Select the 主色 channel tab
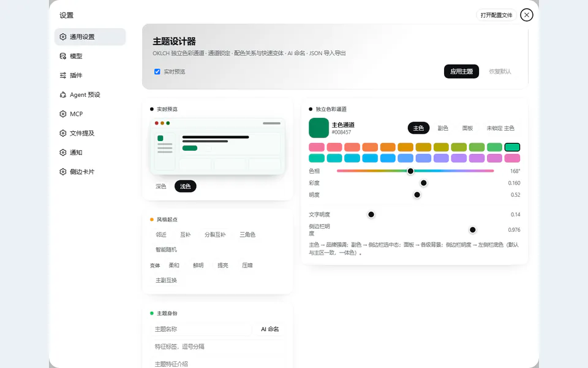This screenshot has width=588, height=368. pyautogui.click(x=418, y=128)
